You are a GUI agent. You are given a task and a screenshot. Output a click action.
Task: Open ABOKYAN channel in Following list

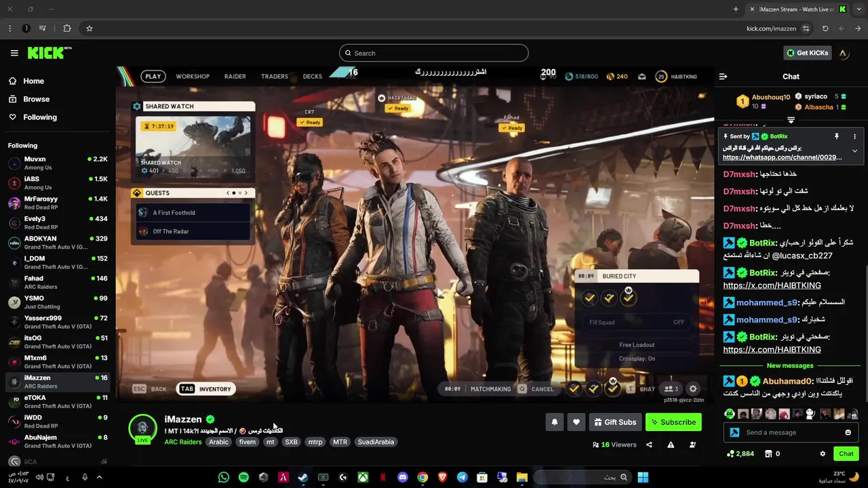click(x=58, y=243)
